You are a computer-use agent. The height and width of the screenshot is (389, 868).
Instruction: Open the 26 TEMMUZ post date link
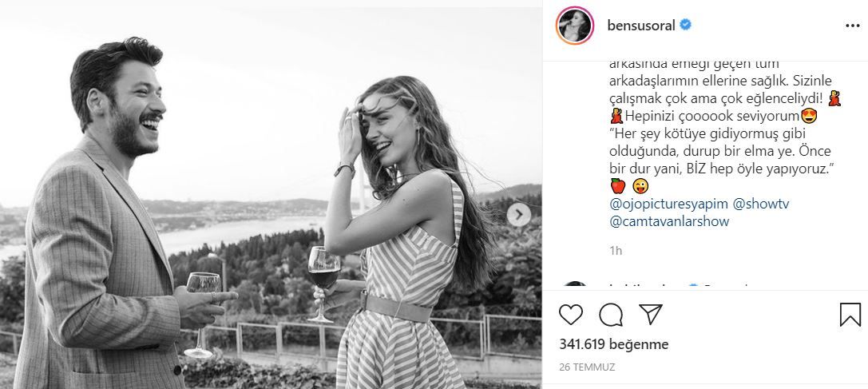(x=586, y=367)
